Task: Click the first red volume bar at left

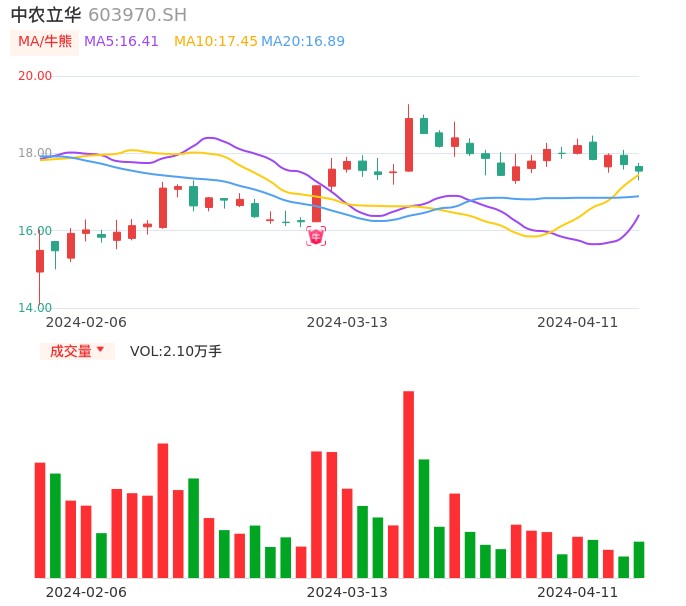Action: point(40,520)
